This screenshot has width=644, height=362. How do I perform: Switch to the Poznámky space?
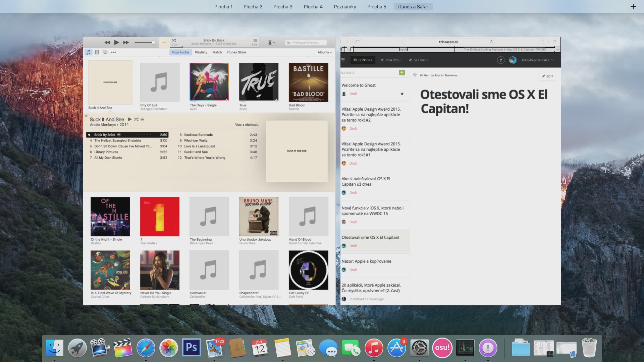pos(345,7)
